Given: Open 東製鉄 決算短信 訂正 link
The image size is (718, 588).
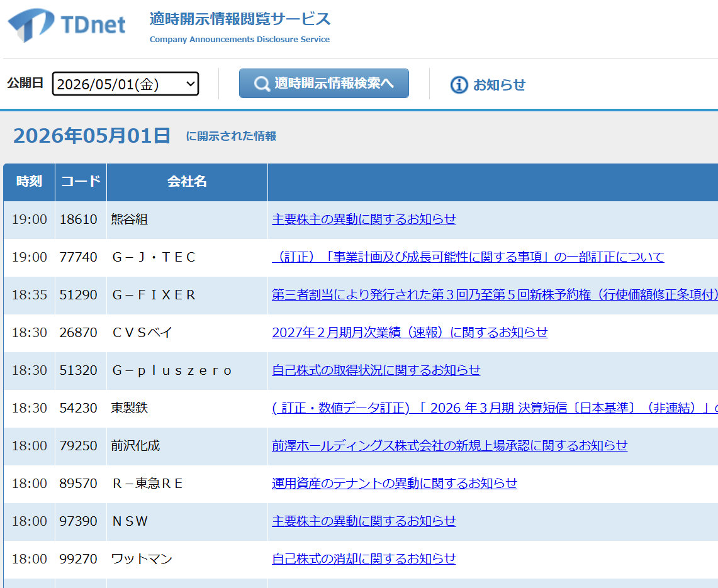Looking at the screenshot, I should click(495, 408).
